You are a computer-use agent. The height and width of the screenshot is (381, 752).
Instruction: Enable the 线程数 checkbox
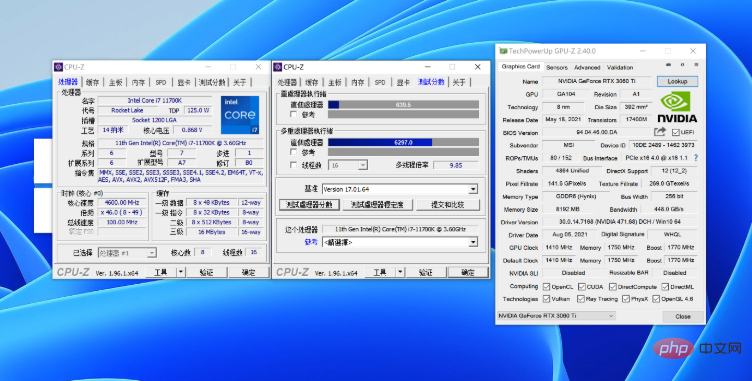click(294, 165)
